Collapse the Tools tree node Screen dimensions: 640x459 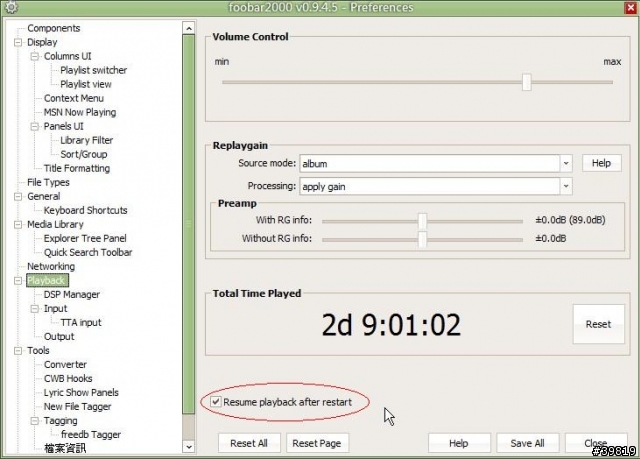point(18,351)
